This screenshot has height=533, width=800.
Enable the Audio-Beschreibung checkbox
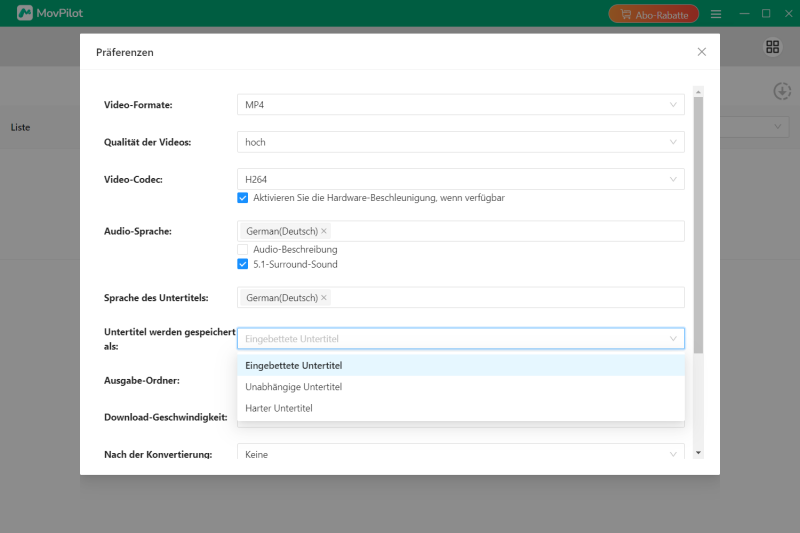click(242, 249)
